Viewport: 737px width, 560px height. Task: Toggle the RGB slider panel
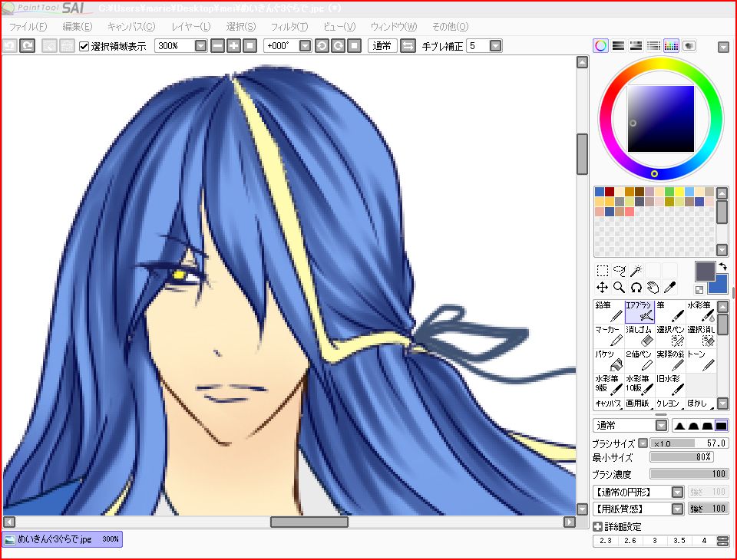tap(618, 45)
